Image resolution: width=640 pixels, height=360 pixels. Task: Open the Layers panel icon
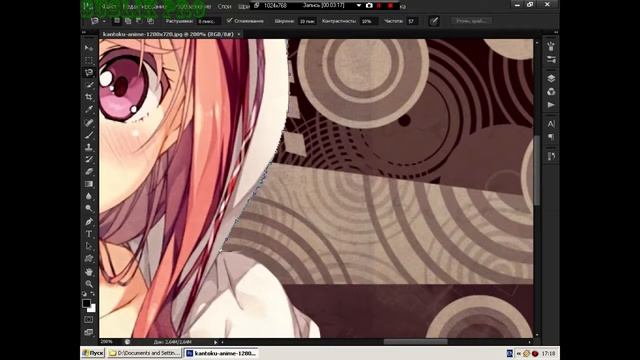pos(551,78)
